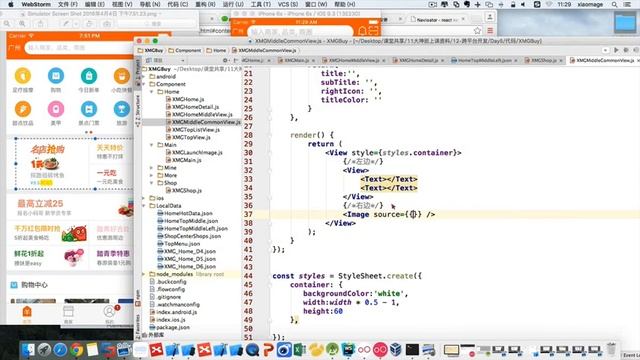Viewport: 640px width, 360px height.
Task: Open the 编辑 (E) menu
Action: click(x=95, y=4)
